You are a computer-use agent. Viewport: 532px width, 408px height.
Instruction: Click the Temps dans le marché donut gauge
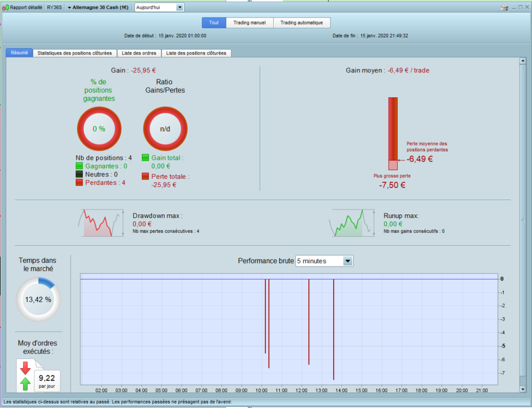38,299
